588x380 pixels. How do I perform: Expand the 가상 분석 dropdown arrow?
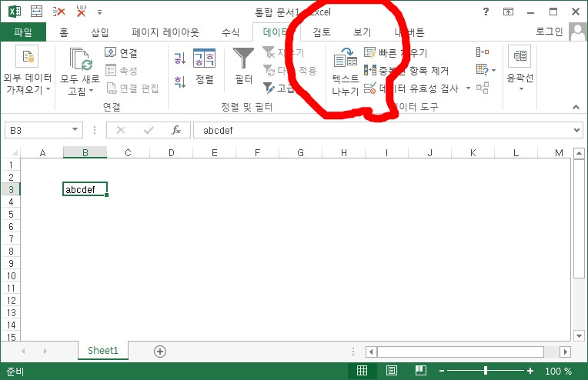click(494, 70)
